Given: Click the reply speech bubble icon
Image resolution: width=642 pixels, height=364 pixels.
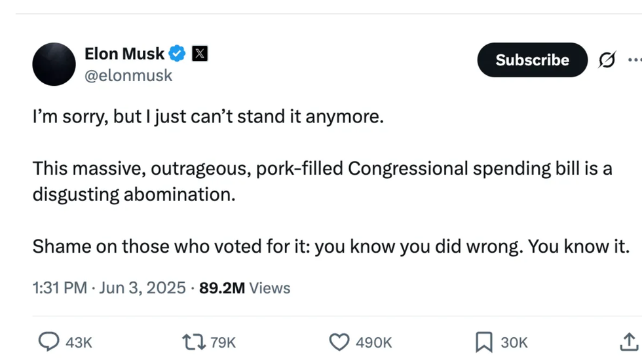Looking at the screenshot, I should (x=48, y=341).
